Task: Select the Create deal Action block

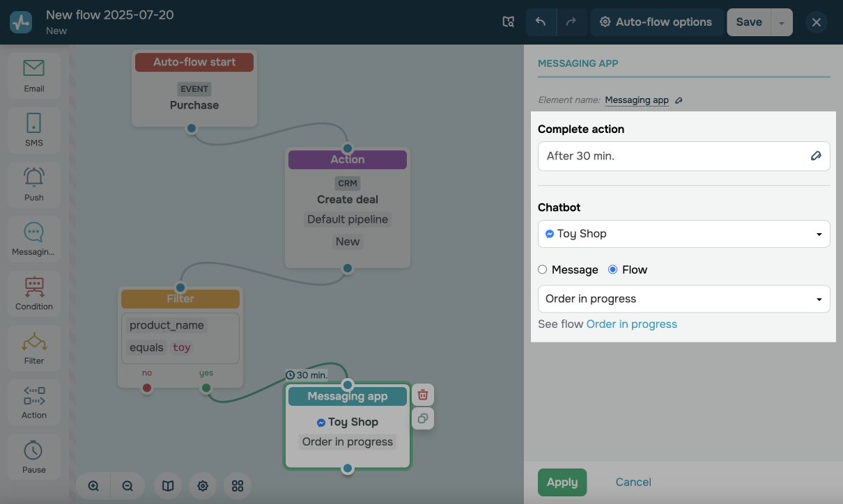Action: [348, 207]
